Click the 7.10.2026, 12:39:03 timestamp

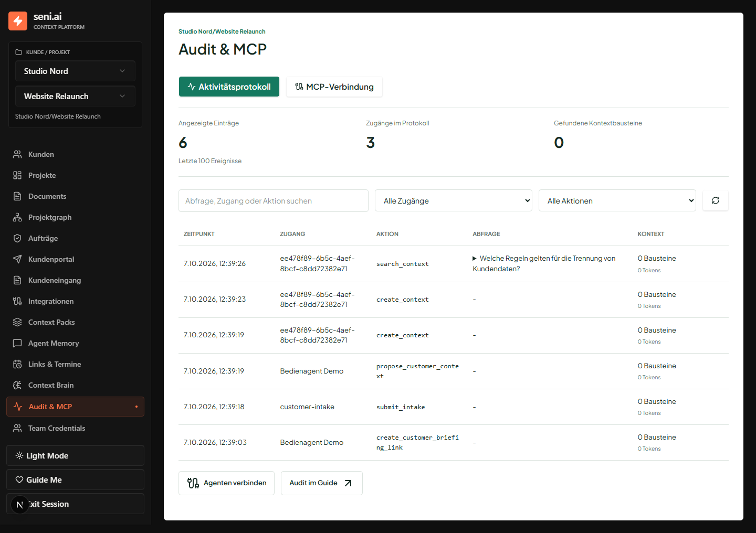pos(215,442)
